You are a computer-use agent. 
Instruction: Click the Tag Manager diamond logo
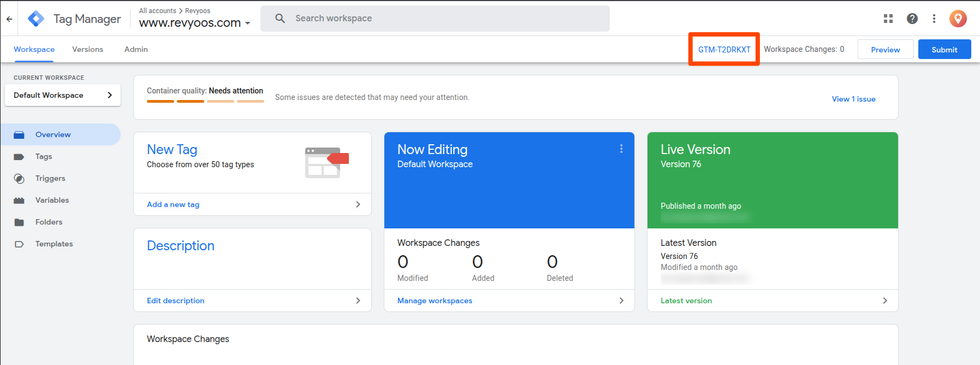tap(36, 19)
